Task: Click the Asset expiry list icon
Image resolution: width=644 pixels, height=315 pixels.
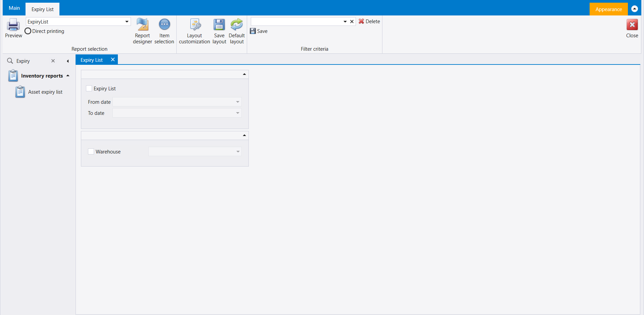Action: click(20, 92)
